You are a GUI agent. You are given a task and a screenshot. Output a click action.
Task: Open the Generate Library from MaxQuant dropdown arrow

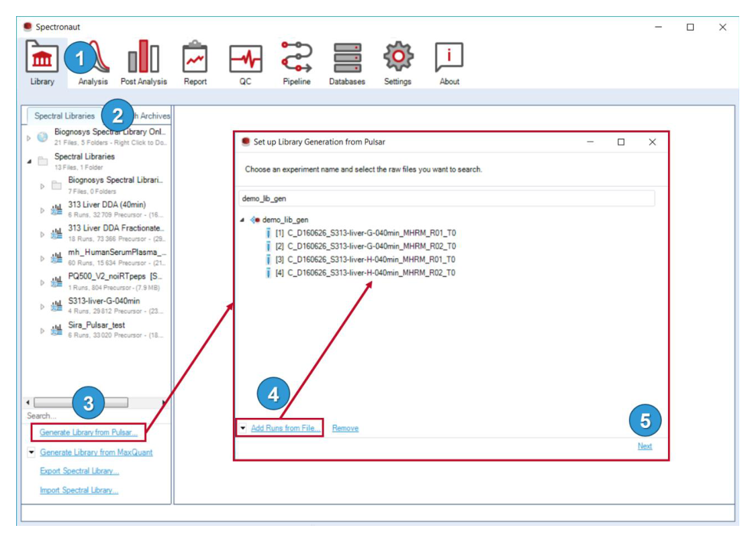click(32, 452)
